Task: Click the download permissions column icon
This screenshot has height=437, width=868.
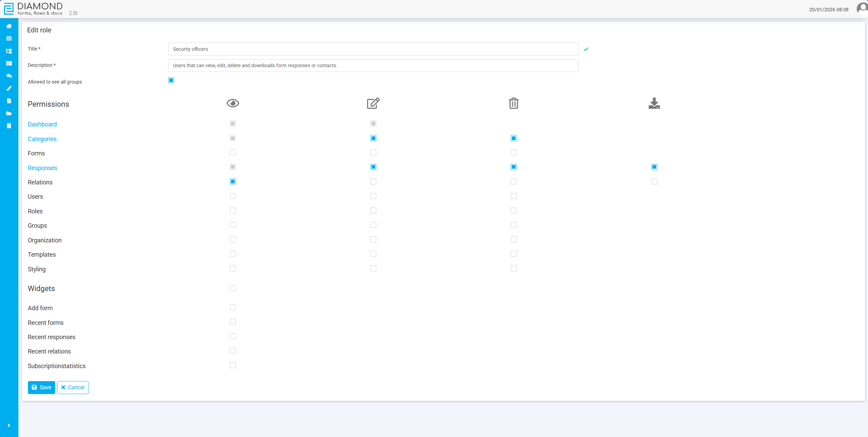Action: 654,103
